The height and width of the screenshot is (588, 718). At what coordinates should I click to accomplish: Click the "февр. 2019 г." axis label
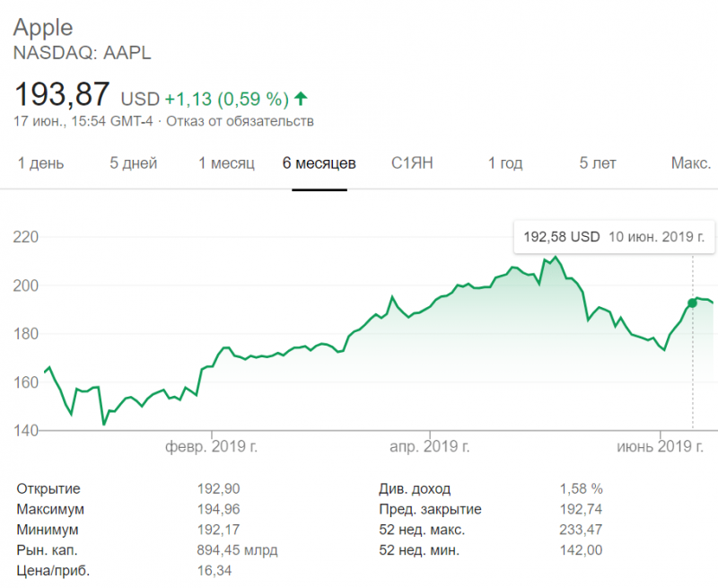(x=212, y=446)
